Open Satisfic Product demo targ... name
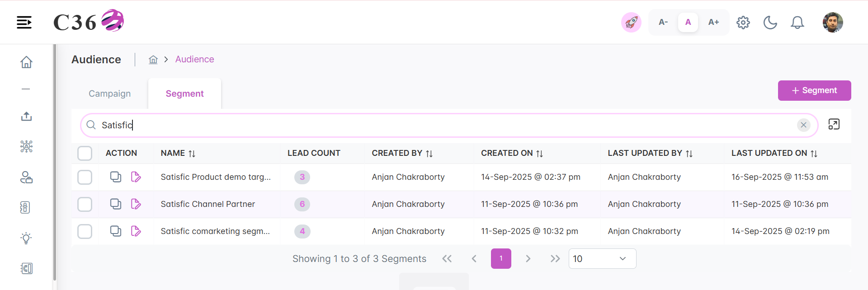This screenshot has width=868, height=290. [216, 177]
